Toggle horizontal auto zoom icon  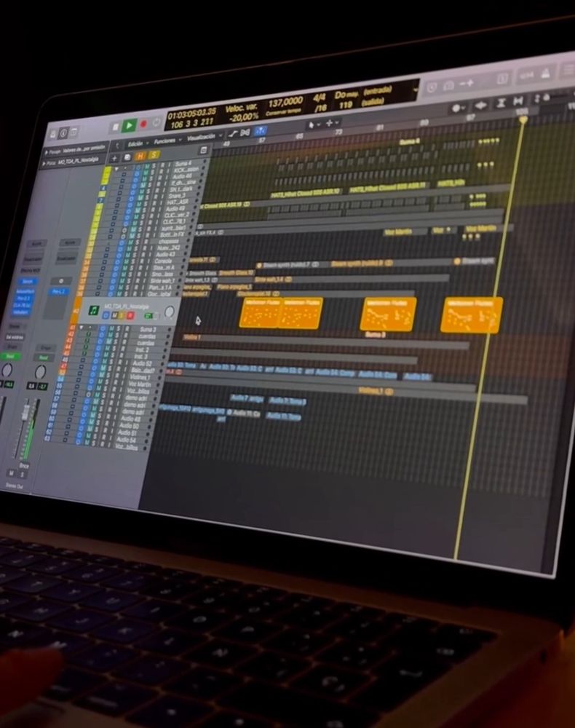click(x=518, y=101)
